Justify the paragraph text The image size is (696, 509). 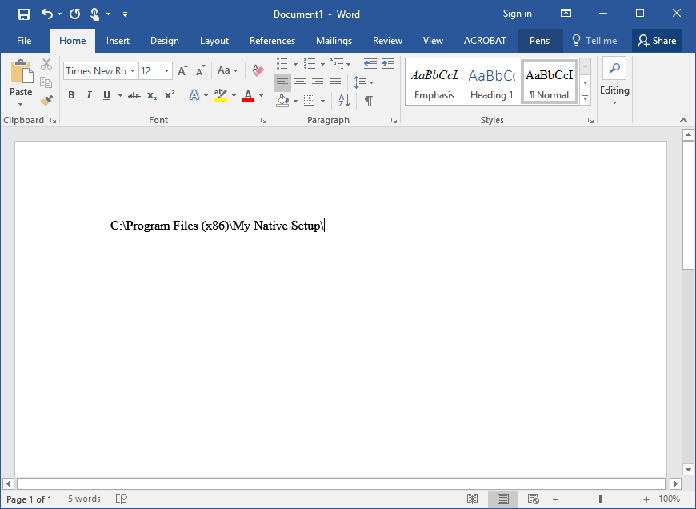click(x=335, y=81)
